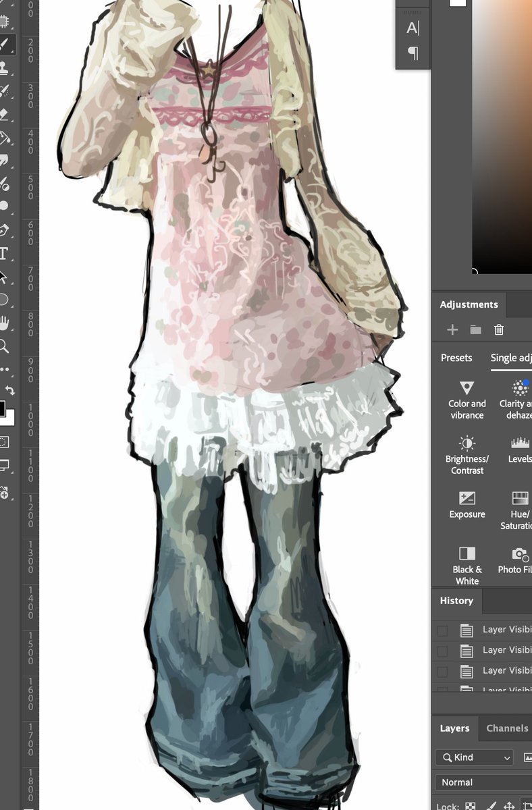Switch to the Channels tab
This screenshot has height=810, width=532.
pyautogui.click(x=507, y=728)
